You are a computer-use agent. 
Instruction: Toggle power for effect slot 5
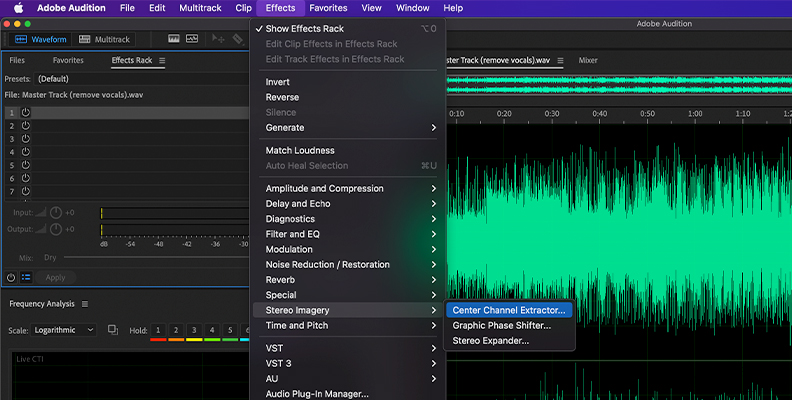click(x=25, y=165)
